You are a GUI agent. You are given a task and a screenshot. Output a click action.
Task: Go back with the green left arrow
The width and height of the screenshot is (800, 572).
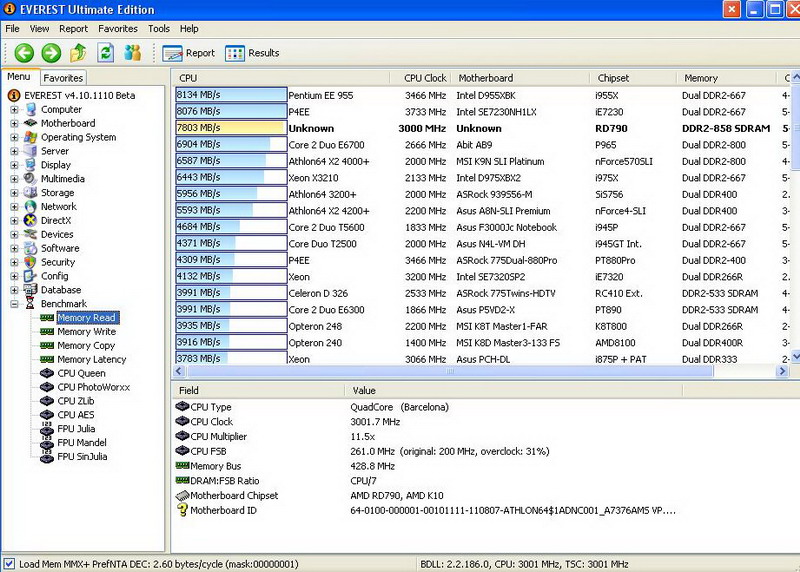24,53
